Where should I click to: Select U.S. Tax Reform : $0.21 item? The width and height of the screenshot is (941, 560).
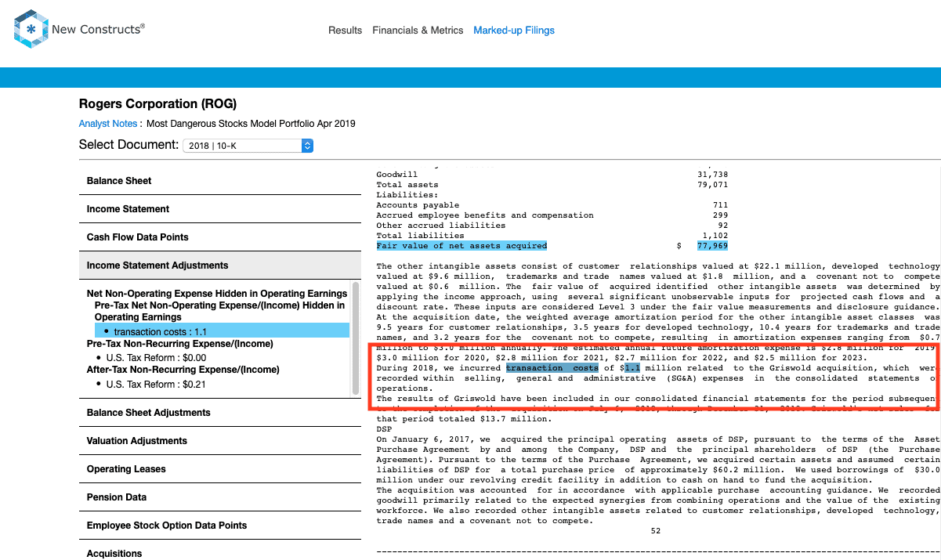[x=157, y=385]
